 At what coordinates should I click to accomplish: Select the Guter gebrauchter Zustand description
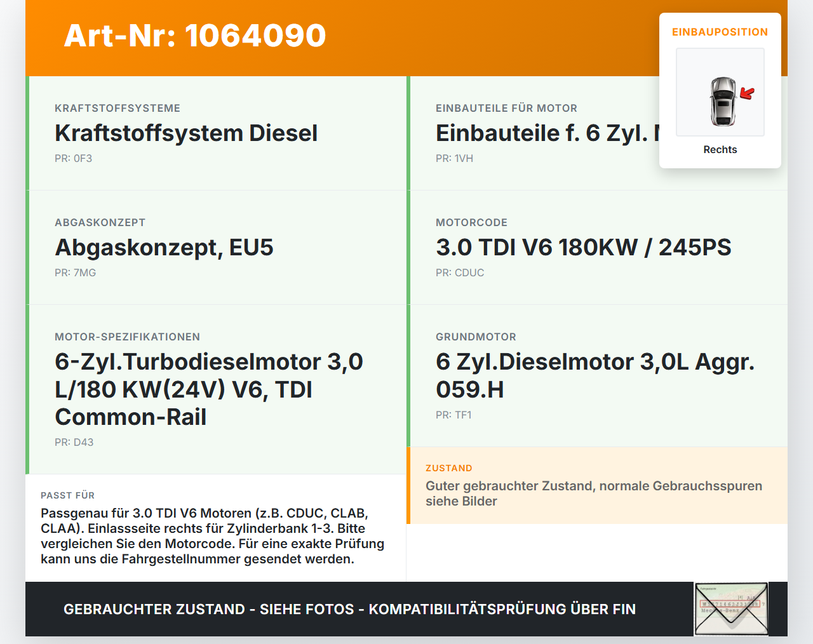(594, 493)
